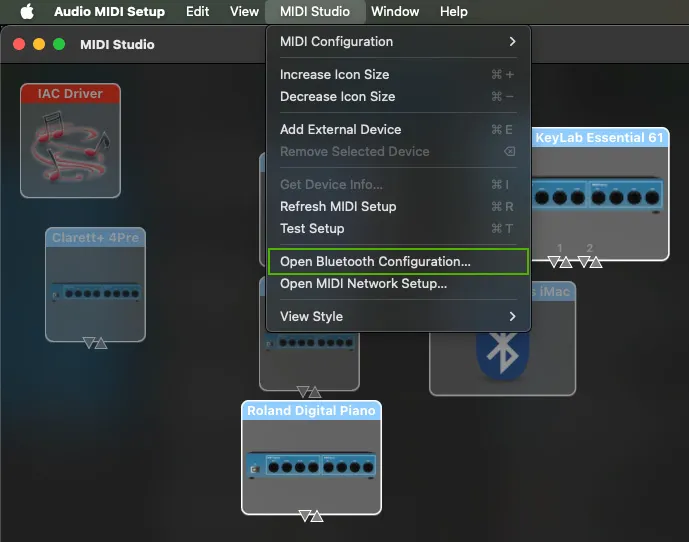Open MIDI Network Setup from the menu
Screen dimensions: 689x542
398,284
